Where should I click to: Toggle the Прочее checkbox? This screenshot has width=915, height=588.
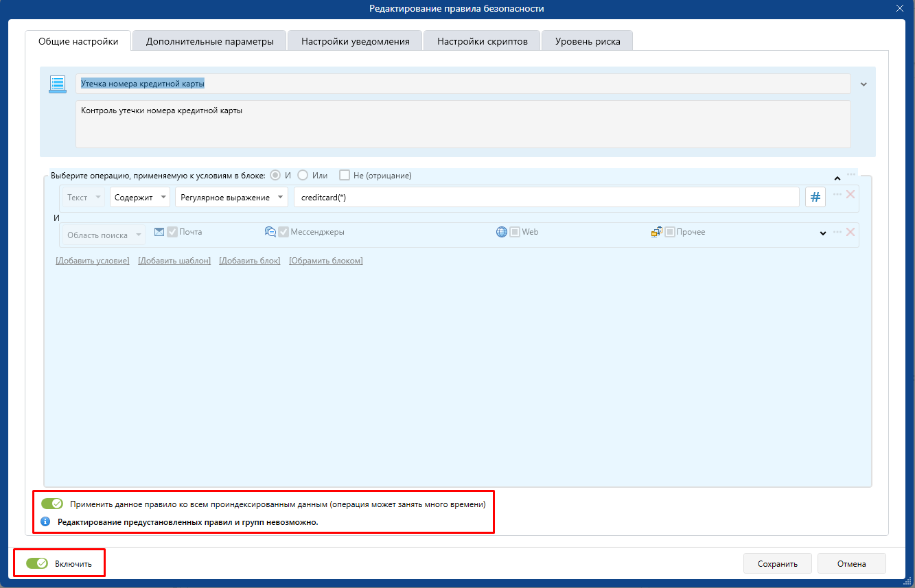tap(670, 232)
